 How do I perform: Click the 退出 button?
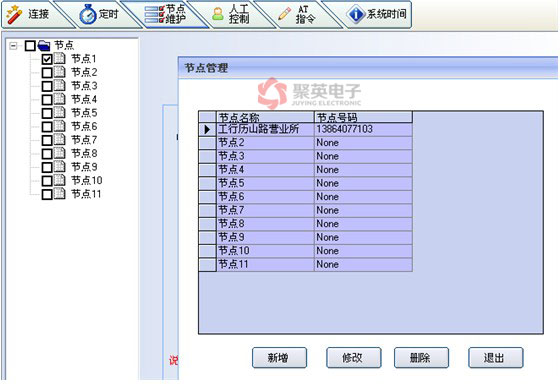[496, 358]
